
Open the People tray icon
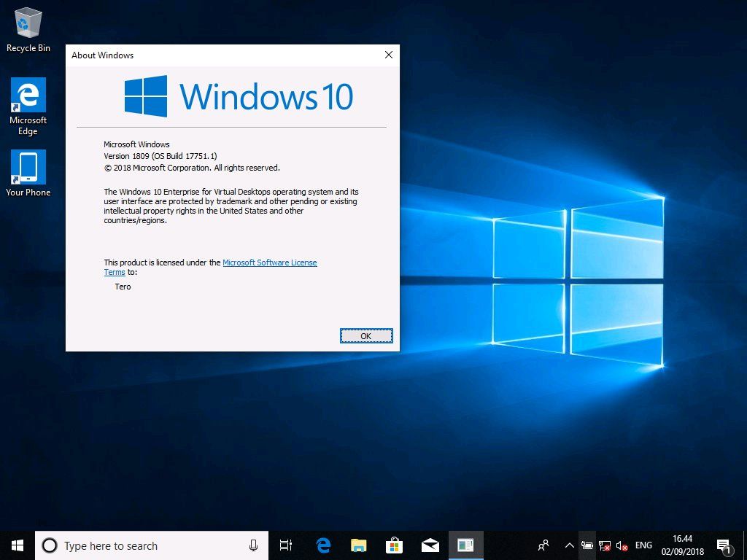[x=543, y=545]
